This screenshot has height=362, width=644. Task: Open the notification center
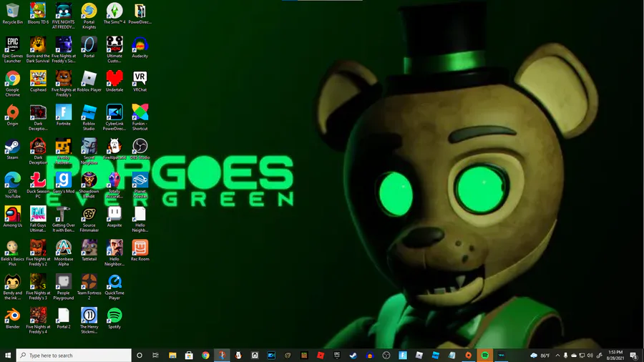coord(634,356)
